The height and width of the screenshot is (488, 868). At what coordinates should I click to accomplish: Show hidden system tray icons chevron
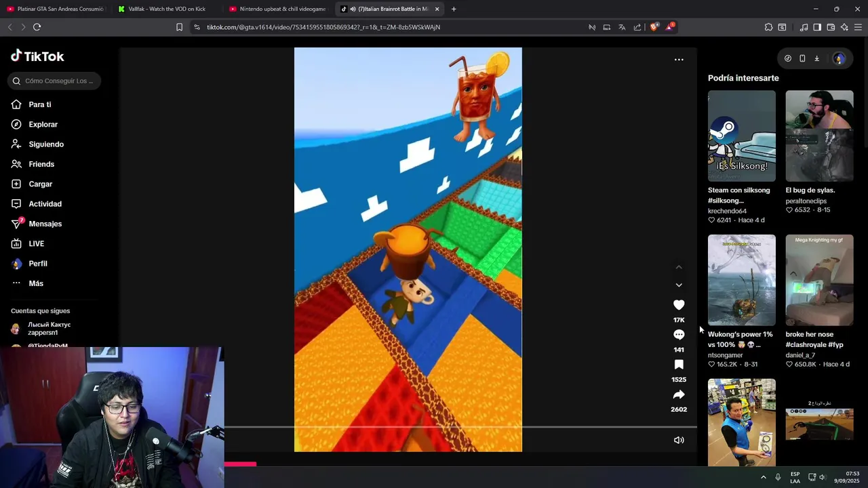763,477
